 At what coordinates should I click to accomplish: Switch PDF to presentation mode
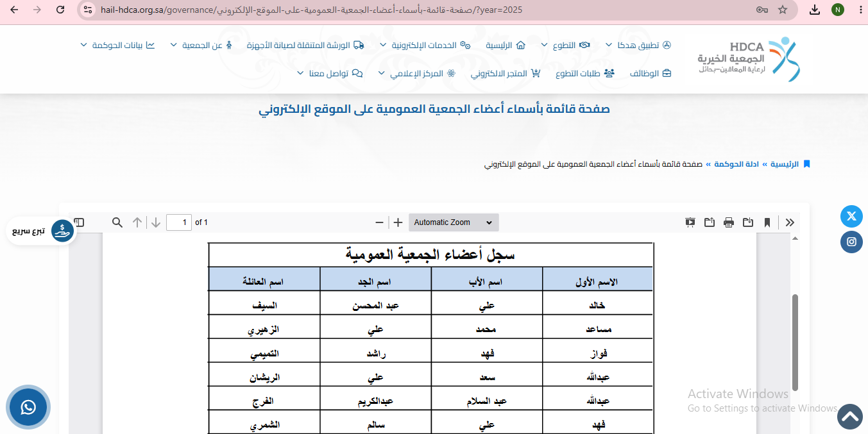coord(690,222)
